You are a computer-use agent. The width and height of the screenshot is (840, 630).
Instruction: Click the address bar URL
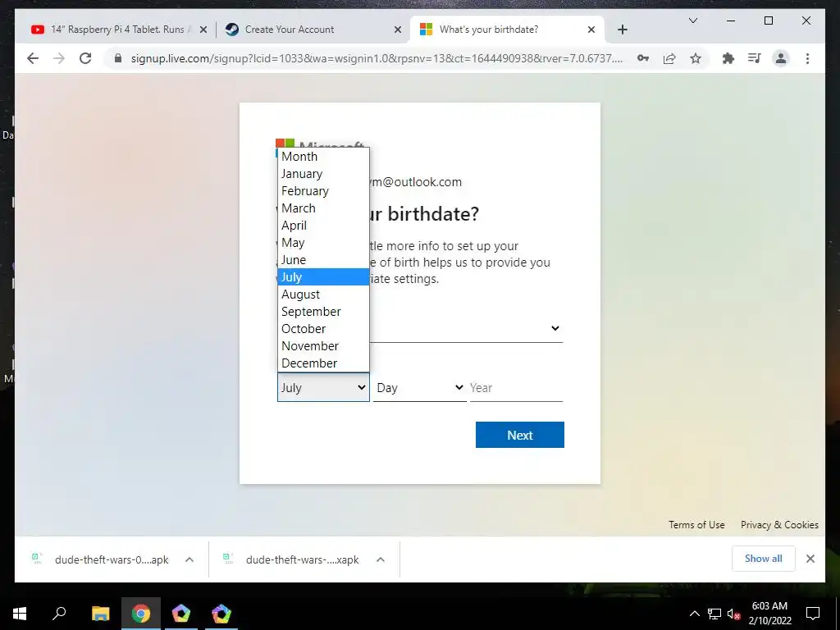[x=377, y=58]
